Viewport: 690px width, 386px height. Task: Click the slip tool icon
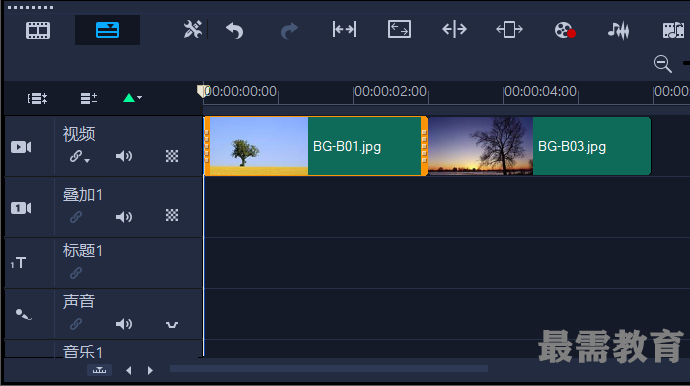coord(344,29)
